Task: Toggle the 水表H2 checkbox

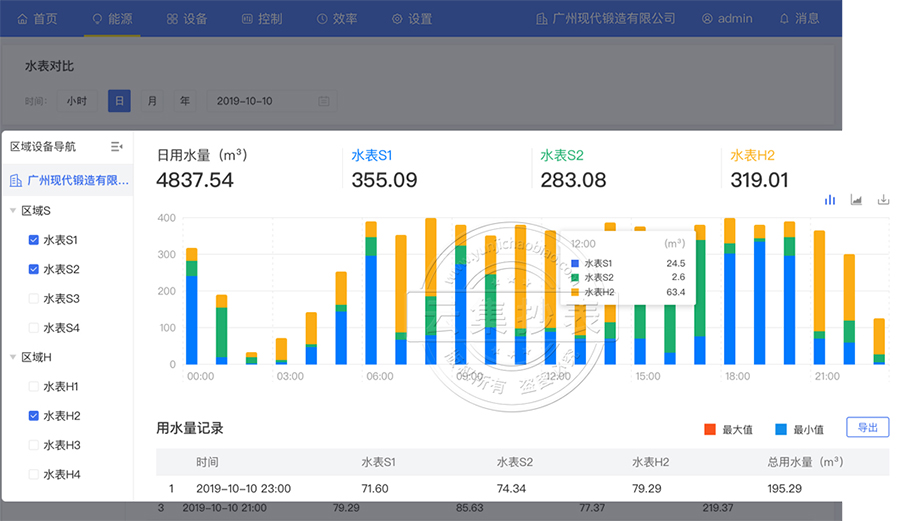Action: coord(34,415)
